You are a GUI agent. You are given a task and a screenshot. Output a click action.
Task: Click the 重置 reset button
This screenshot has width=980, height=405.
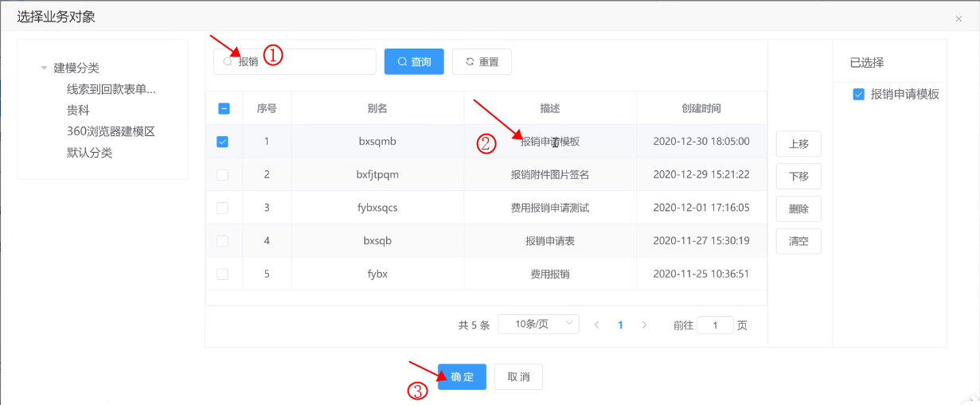482,62
